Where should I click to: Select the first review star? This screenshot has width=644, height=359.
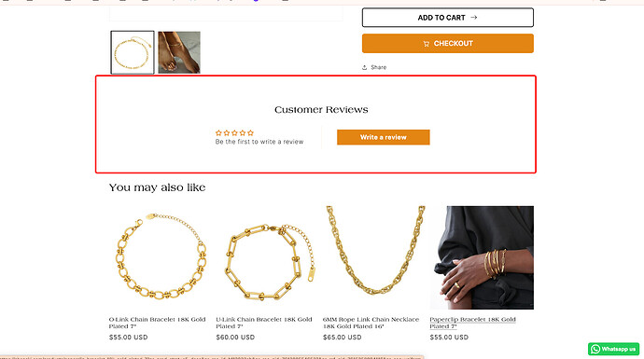218,133
